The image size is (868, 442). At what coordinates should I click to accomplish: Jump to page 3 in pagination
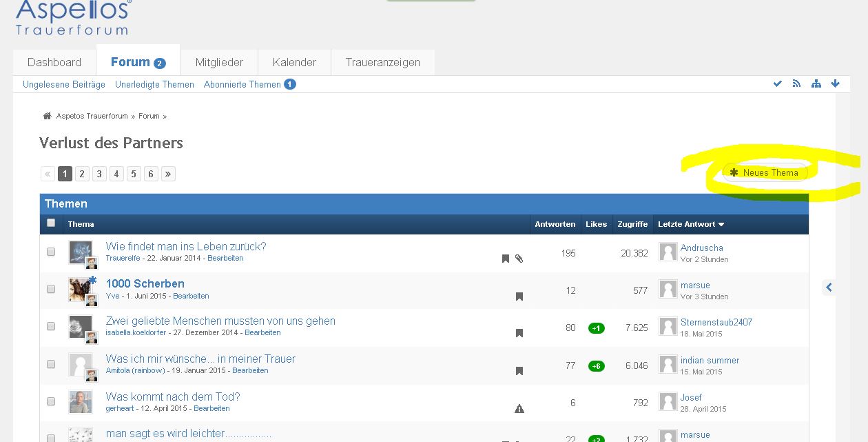99,174
